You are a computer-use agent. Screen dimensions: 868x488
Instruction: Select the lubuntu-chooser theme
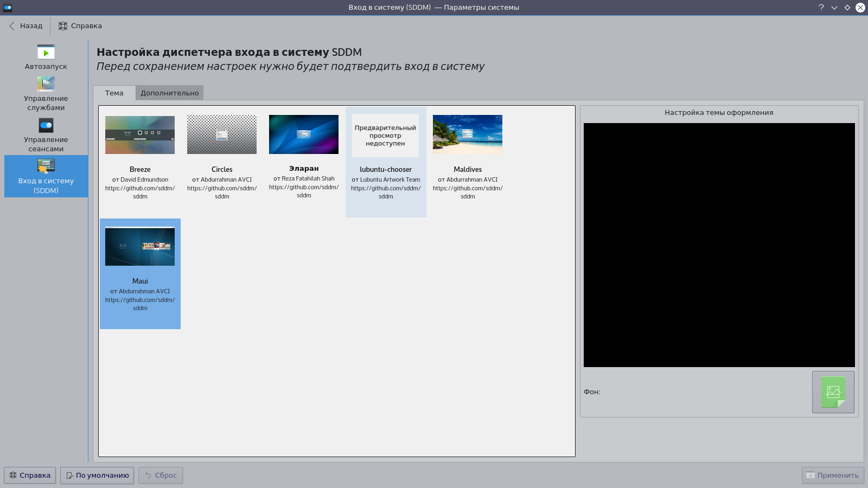tap(386, 136)
